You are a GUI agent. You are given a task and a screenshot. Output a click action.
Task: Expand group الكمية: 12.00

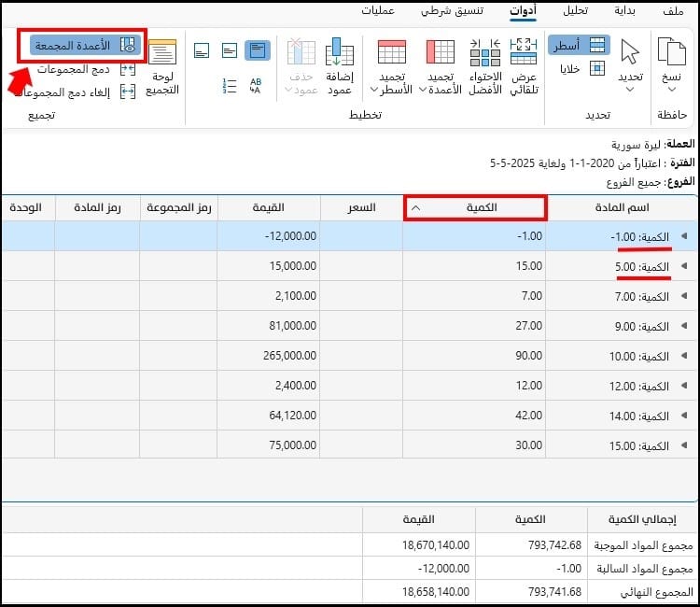pyautogui.click(x=684, y=385)
